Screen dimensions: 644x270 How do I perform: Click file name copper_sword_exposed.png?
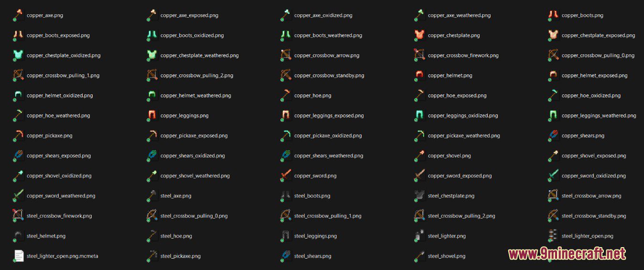point(460,176)
